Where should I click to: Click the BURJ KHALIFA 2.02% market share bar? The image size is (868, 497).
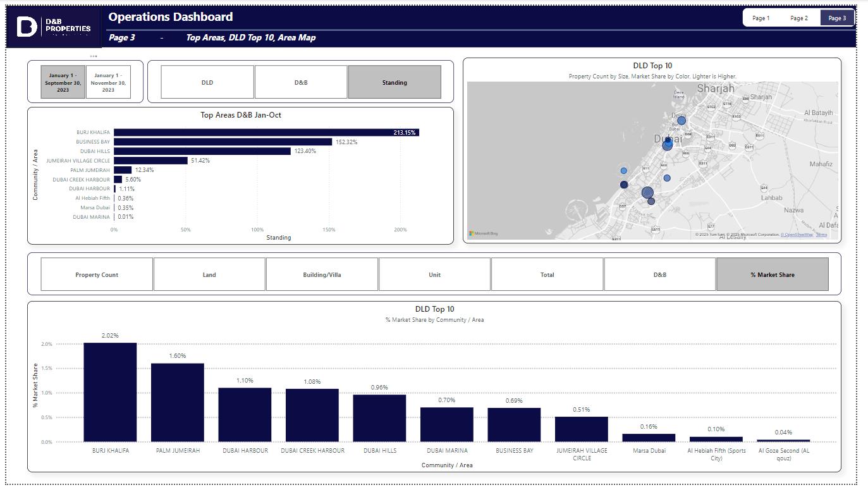click(x=110, y=392)
